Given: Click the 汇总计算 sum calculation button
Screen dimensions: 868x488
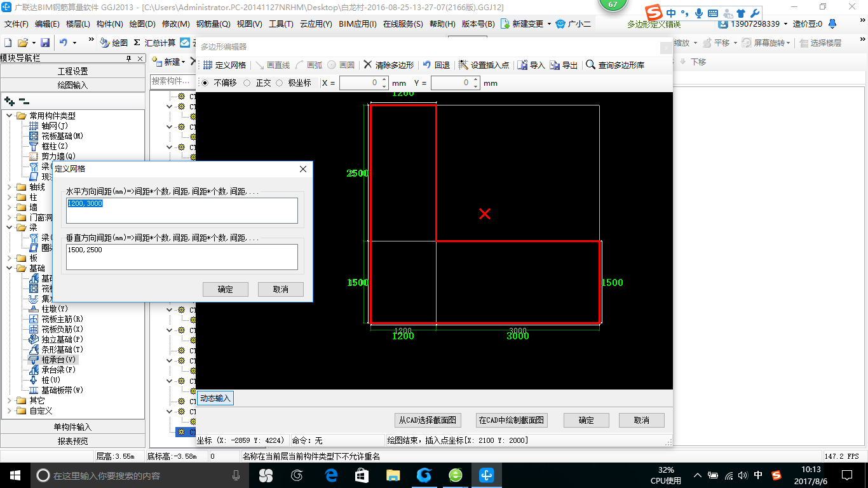Looking at the screenshot, I should 154,43.
